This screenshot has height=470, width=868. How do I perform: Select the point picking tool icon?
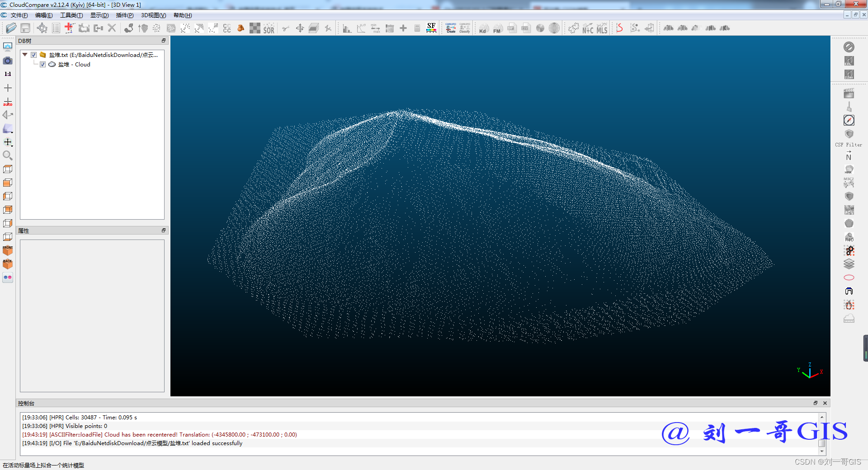[x=42, y=28]
